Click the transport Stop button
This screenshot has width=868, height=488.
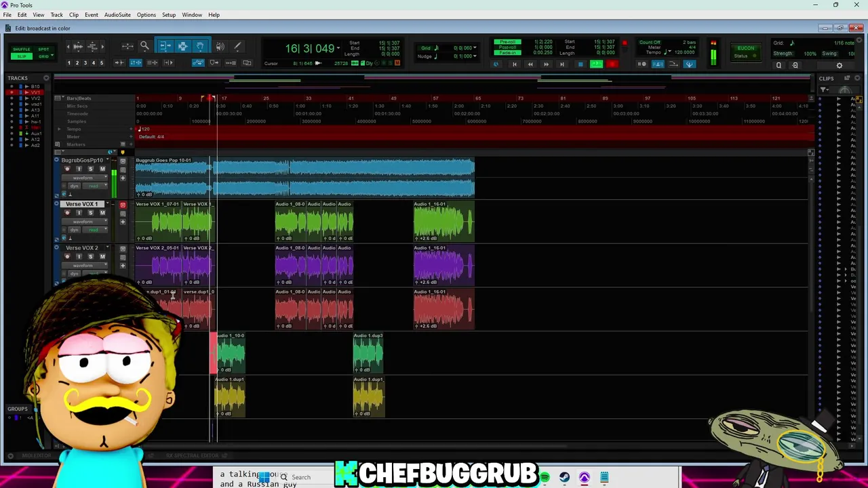[580, 64]
